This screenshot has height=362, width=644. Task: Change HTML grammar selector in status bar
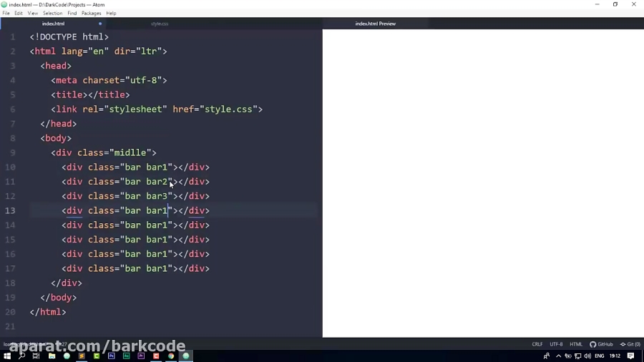(x=576, y=344)
